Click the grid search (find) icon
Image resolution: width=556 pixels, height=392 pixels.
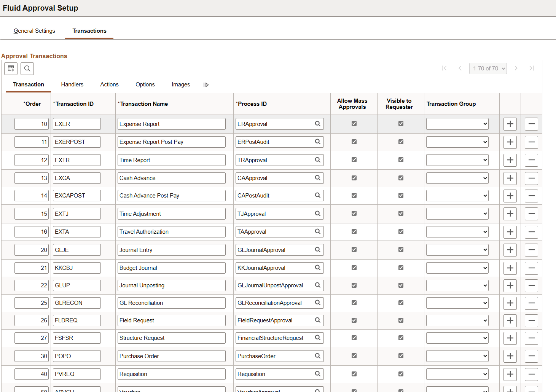click(x=27, y=69)
